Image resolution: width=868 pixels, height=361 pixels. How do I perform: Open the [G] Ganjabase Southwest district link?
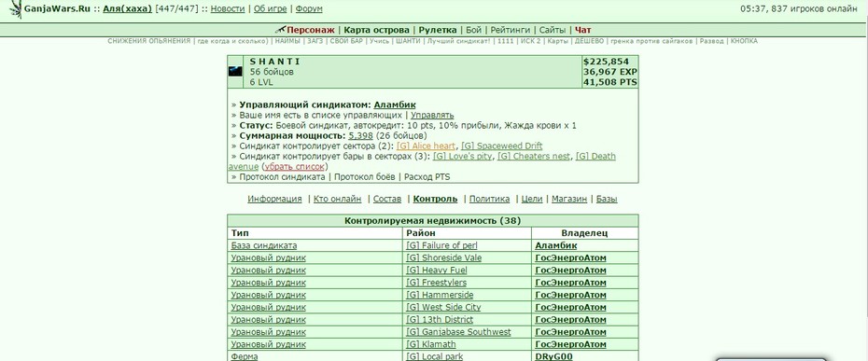point(458,332)
